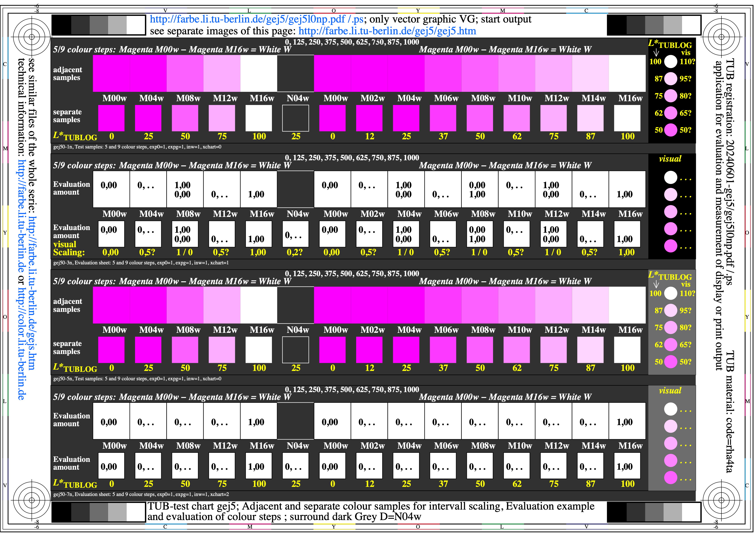The height and width of the screenshot is (535, 756).
Task: Pick adjacent sample above M06w label, gej50-5n chart
Action: (443, 305)
